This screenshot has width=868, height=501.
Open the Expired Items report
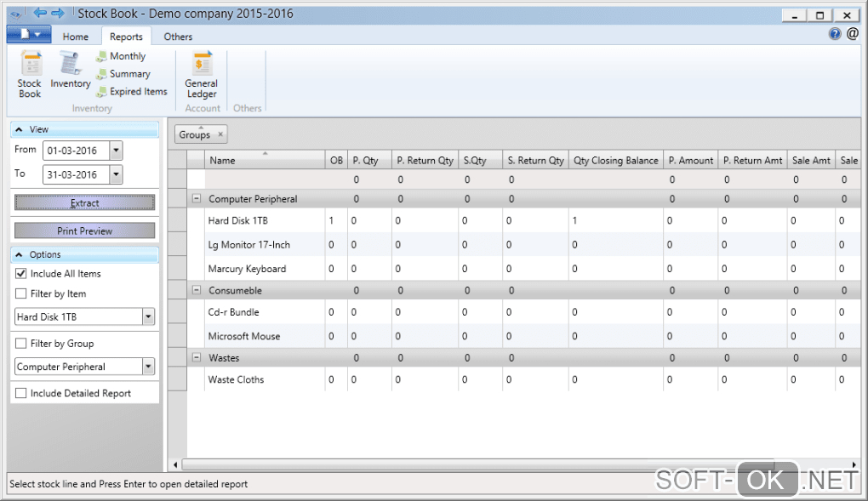point(132,91)
